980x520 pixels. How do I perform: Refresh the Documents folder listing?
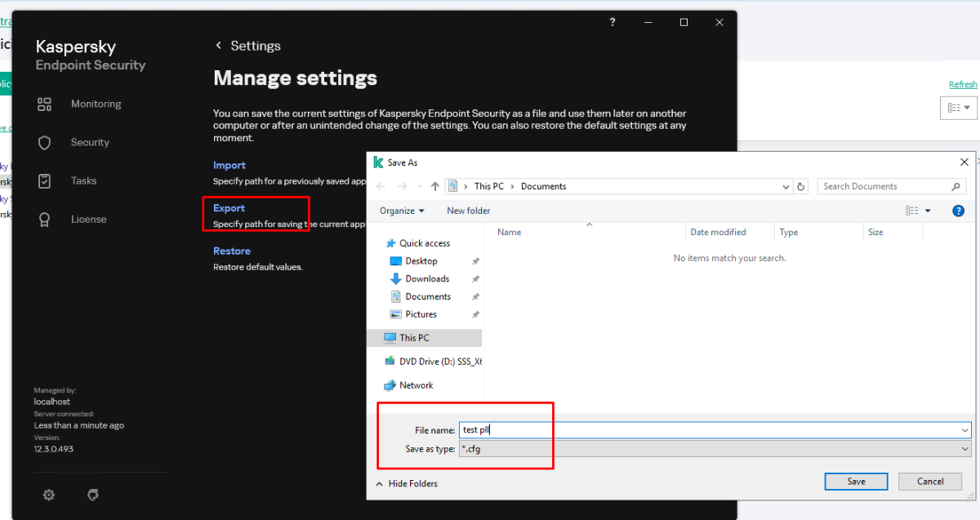(x=801, y=186)
